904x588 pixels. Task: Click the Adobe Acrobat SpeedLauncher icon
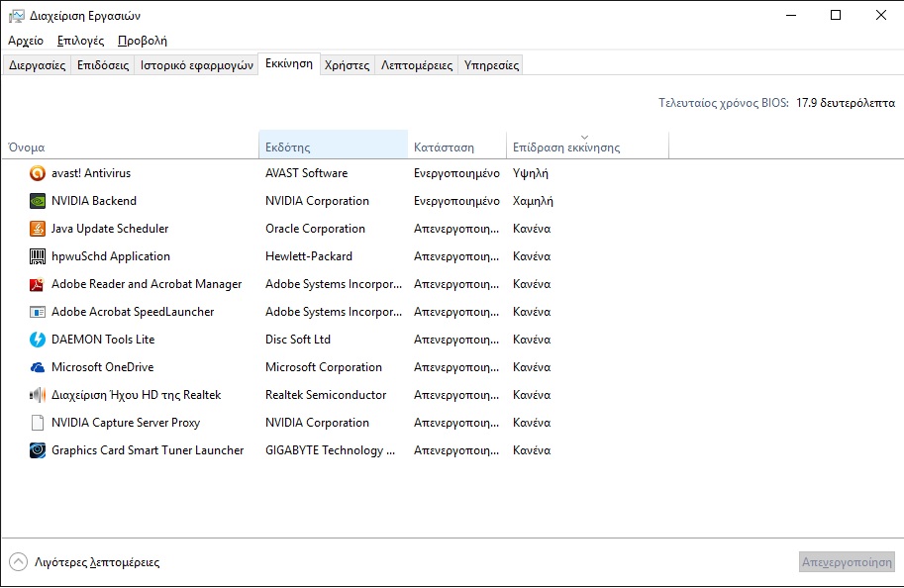point(38,312)
